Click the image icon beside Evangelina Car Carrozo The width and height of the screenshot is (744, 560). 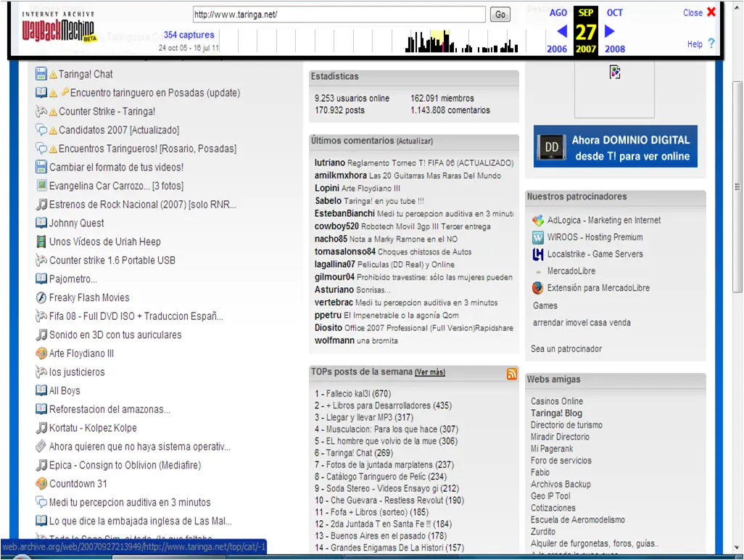tap(42, 185)
